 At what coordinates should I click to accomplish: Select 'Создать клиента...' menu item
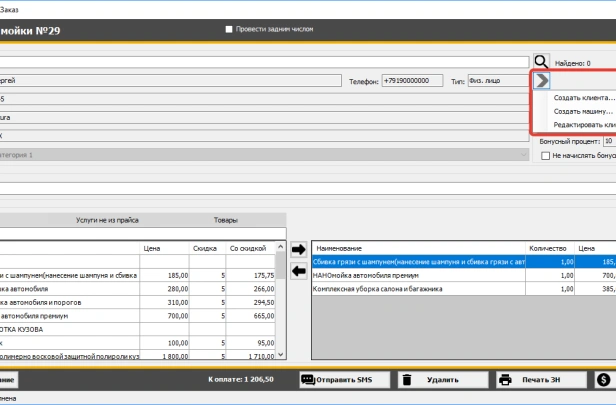pos(583,98)
